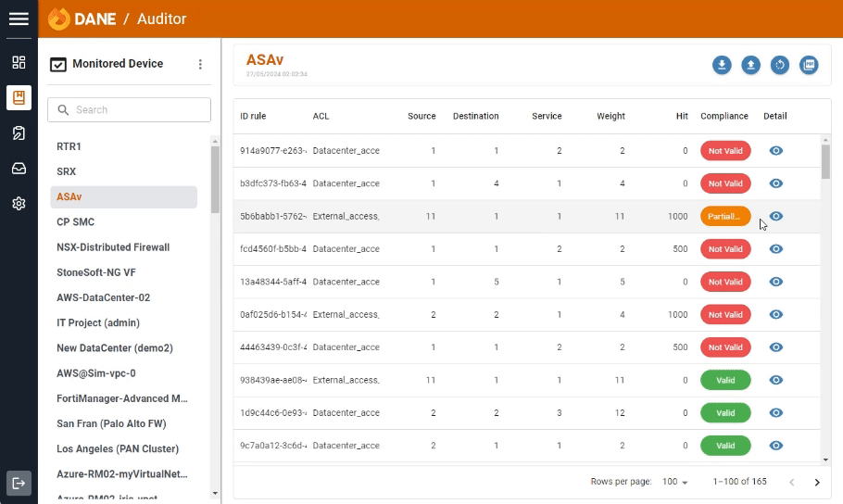Go to previous page of rules
843x504 pixels.
(791, 483)
